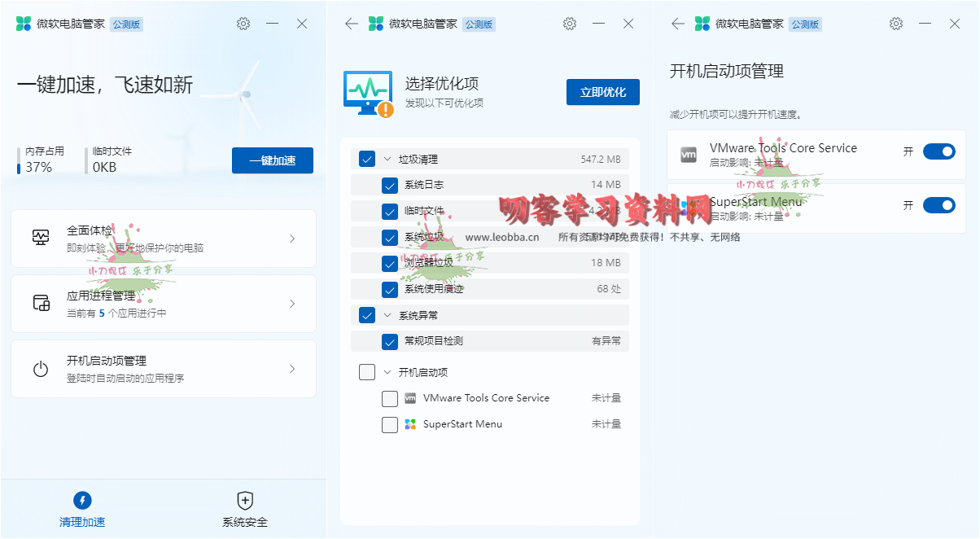This screenshot has width=980, height=539.
Task: Click the 应用进程管理 icon
Action: 41,304
